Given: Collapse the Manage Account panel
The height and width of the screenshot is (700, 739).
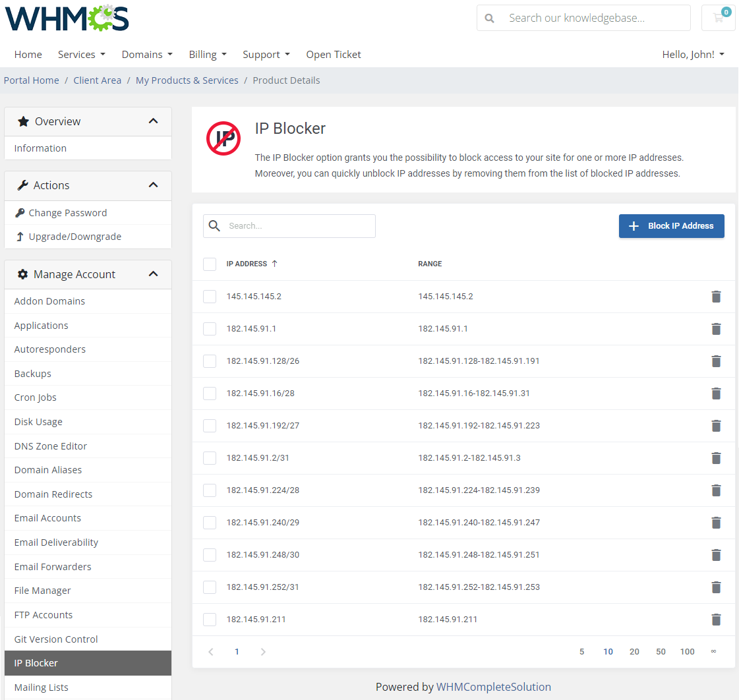Looking at the screenshot, I should [x=153, y=274].
